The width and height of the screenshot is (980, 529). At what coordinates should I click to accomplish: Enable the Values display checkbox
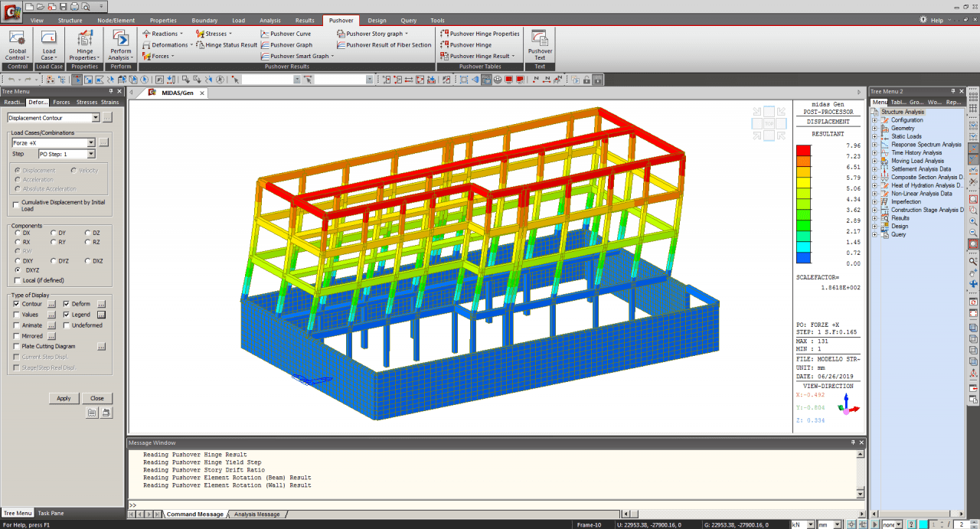(x=17, y=315)
